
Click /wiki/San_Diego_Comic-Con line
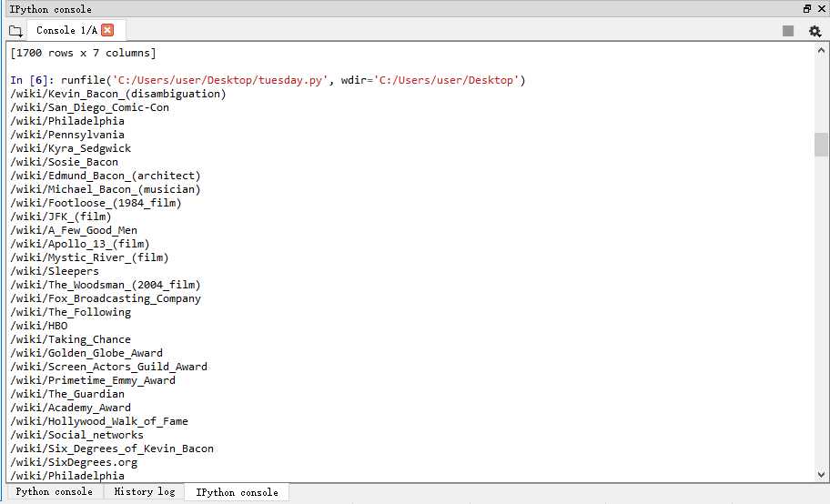(89, 107)
